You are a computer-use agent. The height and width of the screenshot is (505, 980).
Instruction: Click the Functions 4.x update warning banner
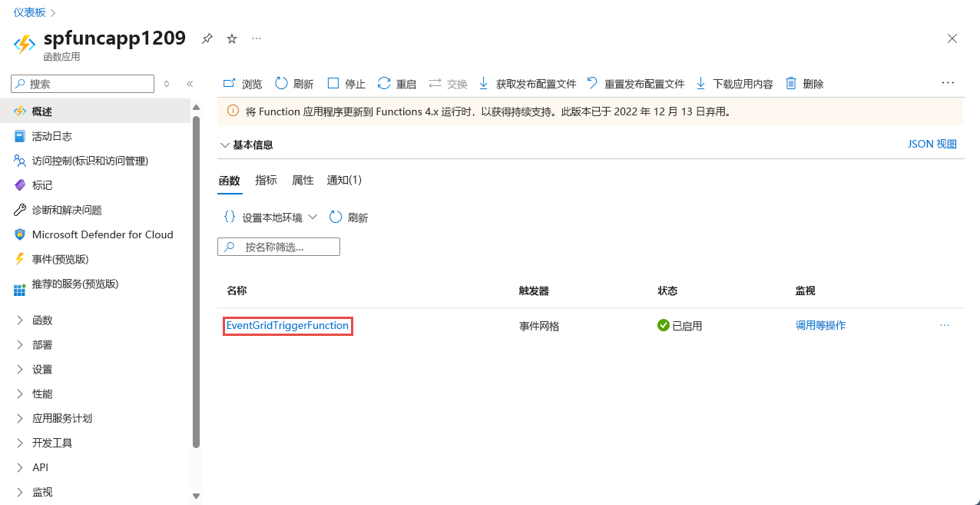point(591,111)
